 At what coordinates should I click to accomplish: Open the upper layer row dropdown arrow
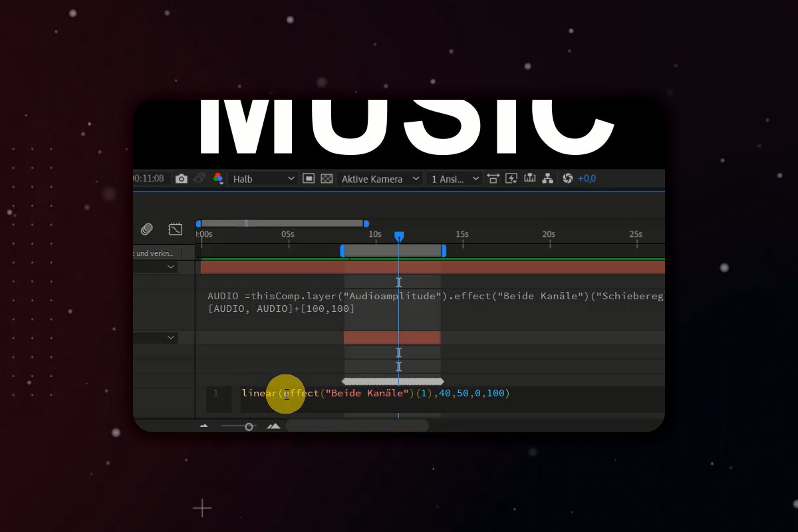[x=171, y=267]
